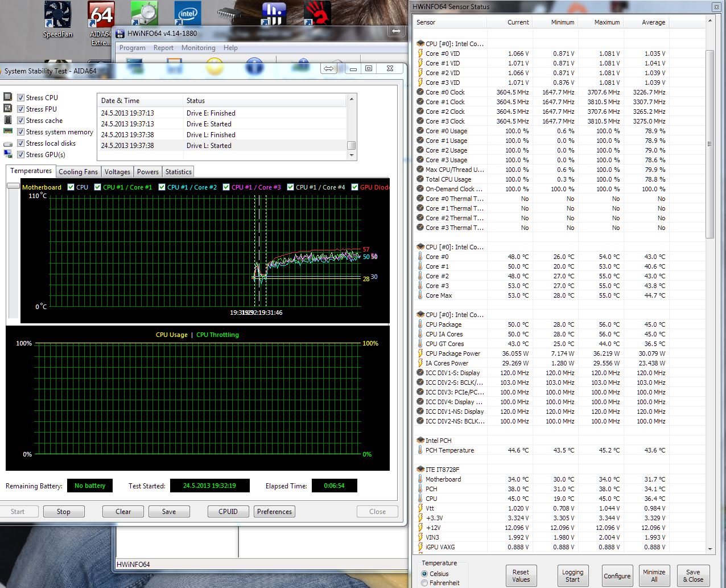Click the percent icon beside Stress FPU
The width and height of the screenshot is (726, 588).
[8, 108]
